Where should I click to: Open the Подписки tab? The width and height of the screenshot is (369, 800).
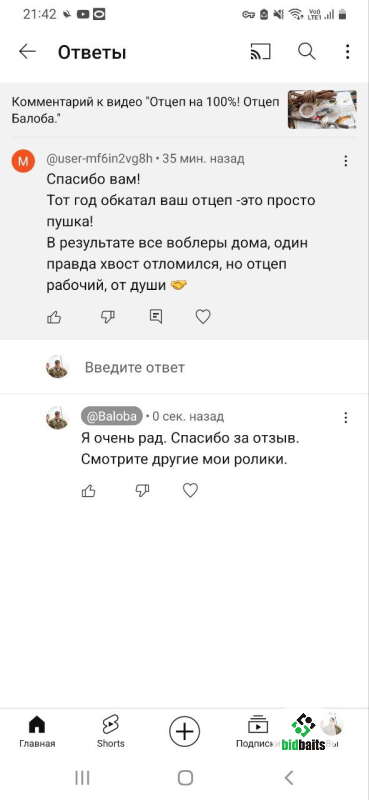pyautogui.click(x=258, y=731)
